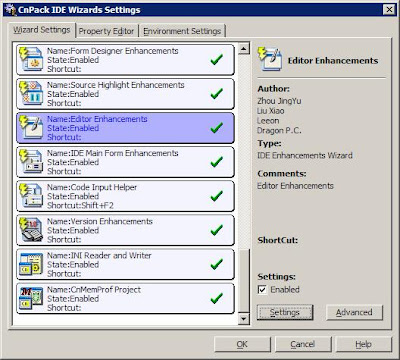Toggle the green checkmark of Code Input Helper
Viewport: 400px width, 360px height.
[217, 196]
